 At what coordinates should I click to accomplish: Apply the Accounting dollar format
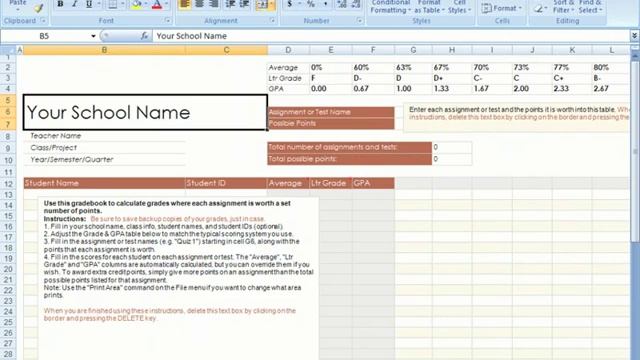(290, 4)
